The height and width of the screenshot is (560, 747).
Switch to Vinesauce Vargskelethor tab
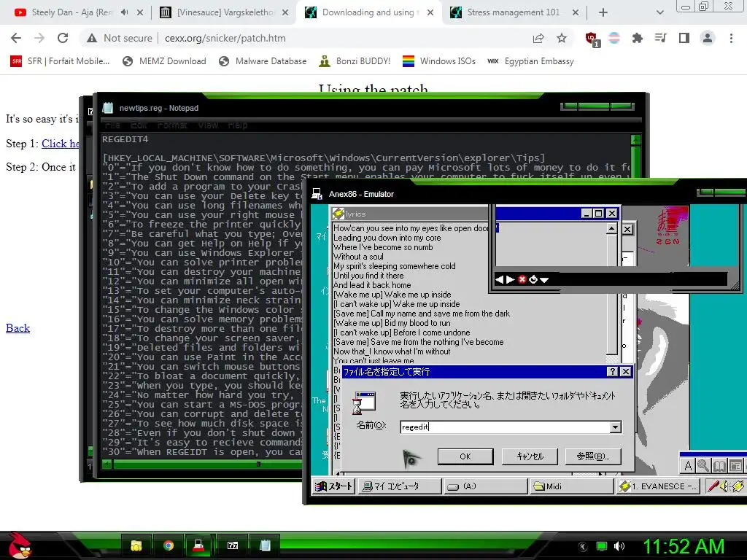point(226,12)
